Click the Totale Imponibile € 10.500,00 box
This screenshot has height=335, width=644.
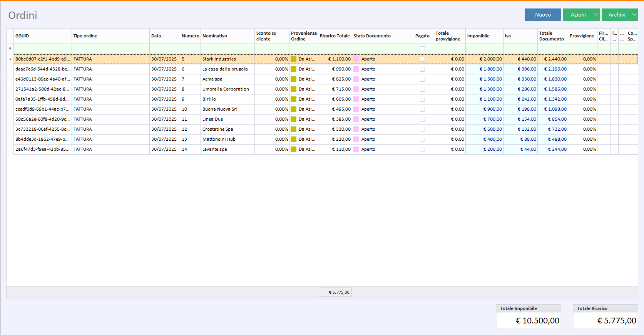point(529,316)
